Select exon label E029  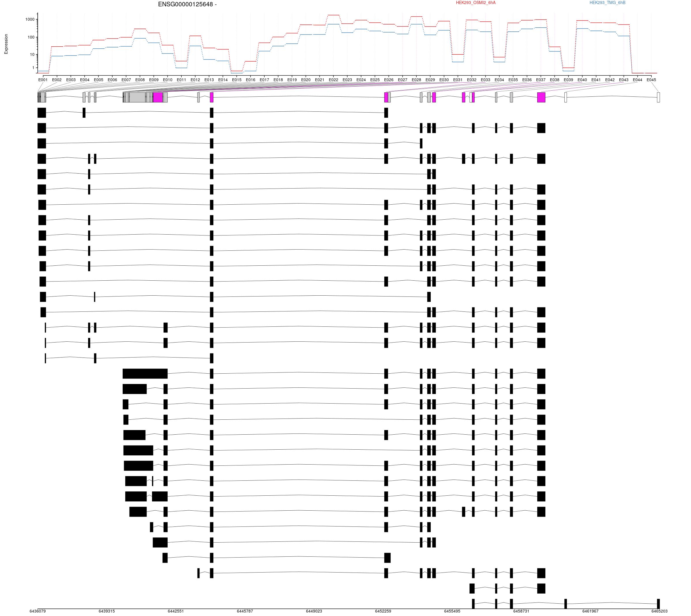(430, 80)
